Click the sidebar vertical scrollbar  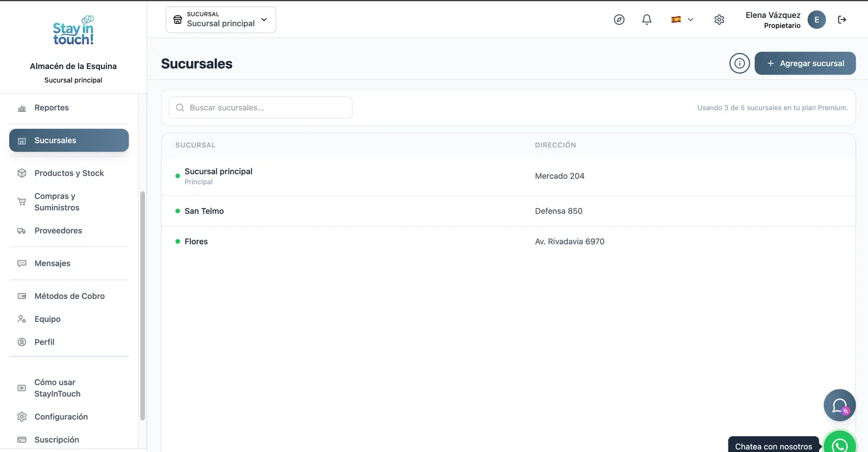143,306
